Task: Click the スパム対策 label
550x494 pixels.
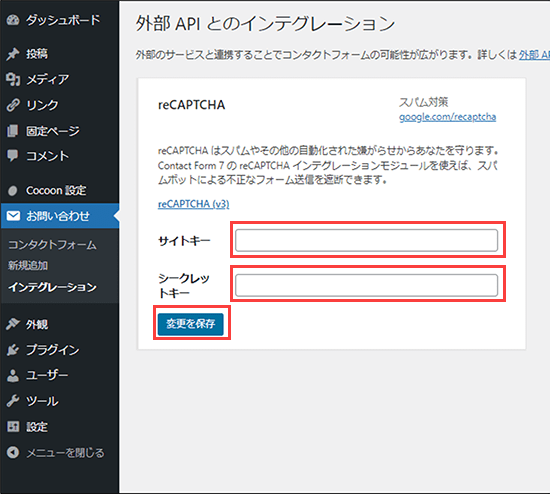Action: 424,102
